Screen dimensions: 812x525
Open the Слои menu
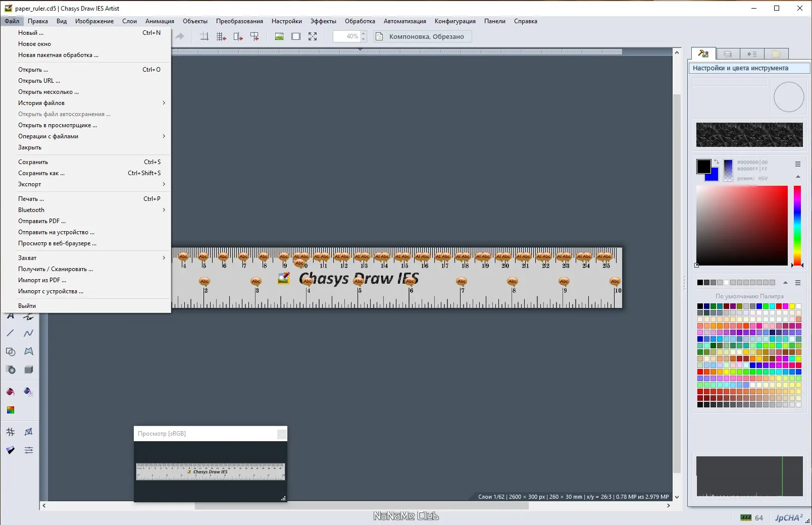click(x=129, y=21)
